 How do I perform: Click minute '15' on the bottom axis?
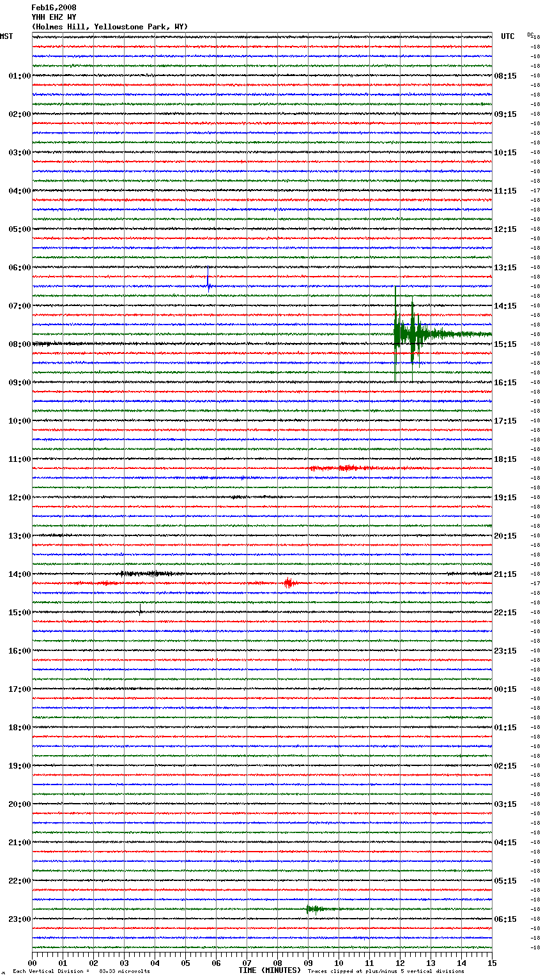click(x=492, y=963)
